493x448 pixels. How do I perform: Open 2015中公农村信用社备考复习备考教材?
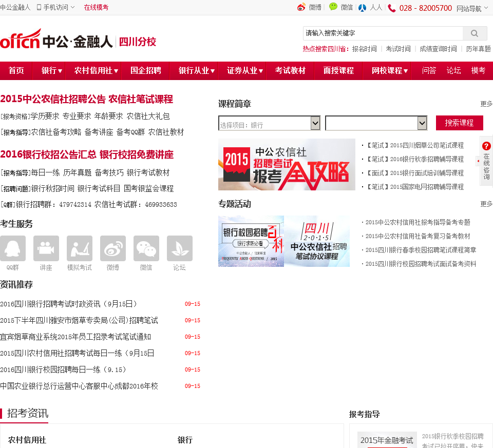(x=418, y=236)
